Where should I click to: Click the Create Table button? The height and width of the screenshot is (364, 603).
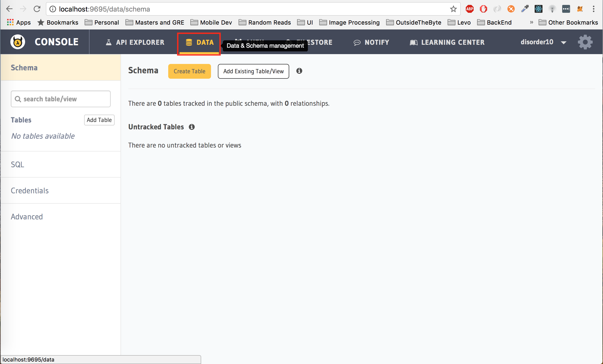(189, 71)
